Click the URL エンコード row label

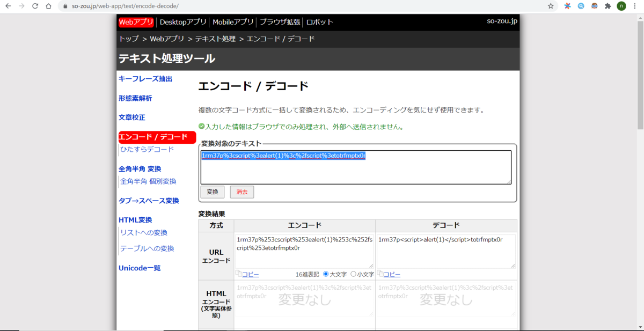[216, 256]
